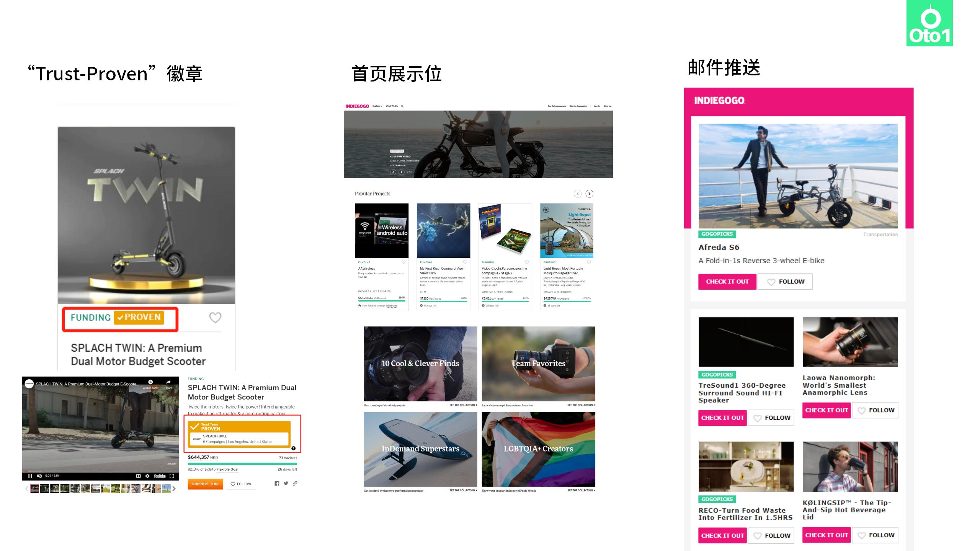Show more Popular Projects using right chevron

pyautogui.click(x=589, y=194)
